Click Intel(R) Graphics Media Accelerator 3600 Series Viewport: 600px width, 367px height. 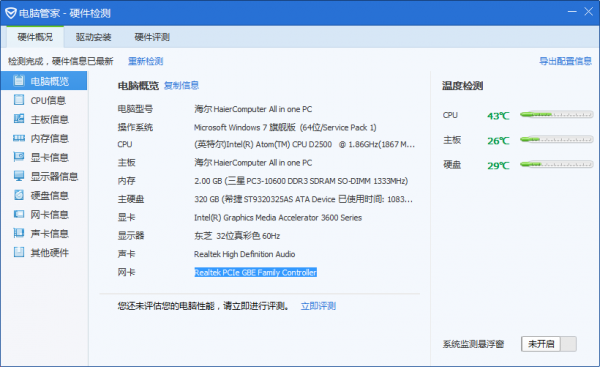pyautogui.click(x=278, y=218)
